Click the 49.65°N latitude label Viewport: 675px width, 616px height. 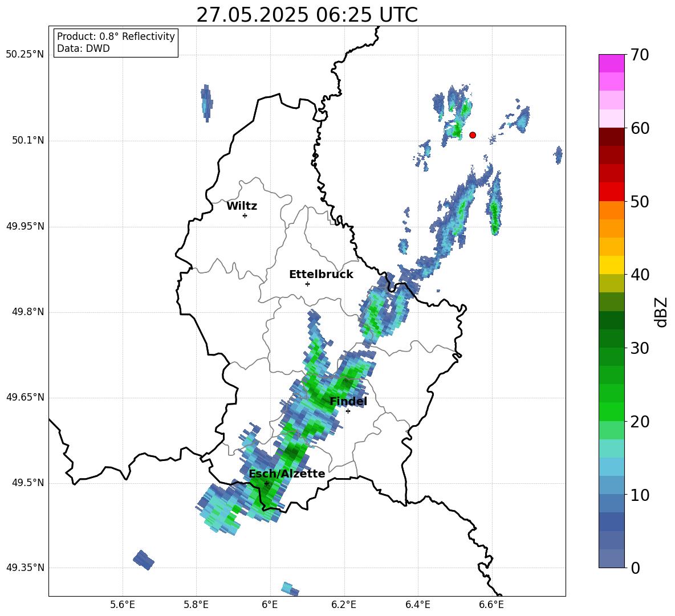25,397
